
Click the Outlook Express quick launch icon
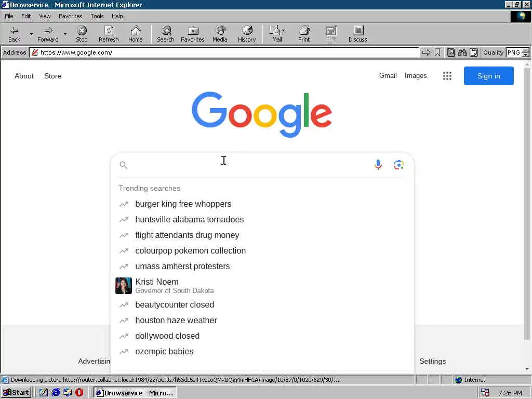click(x=68, y=393)
